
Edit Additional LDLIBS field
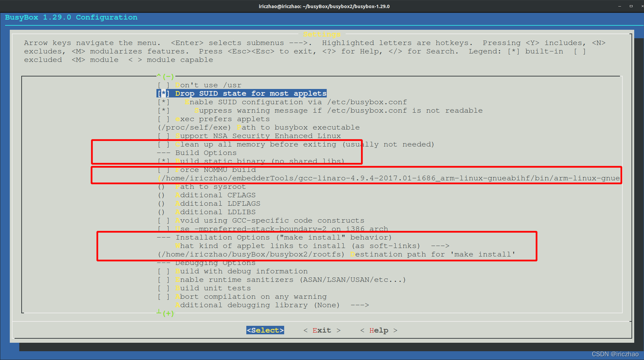(206, 212)
